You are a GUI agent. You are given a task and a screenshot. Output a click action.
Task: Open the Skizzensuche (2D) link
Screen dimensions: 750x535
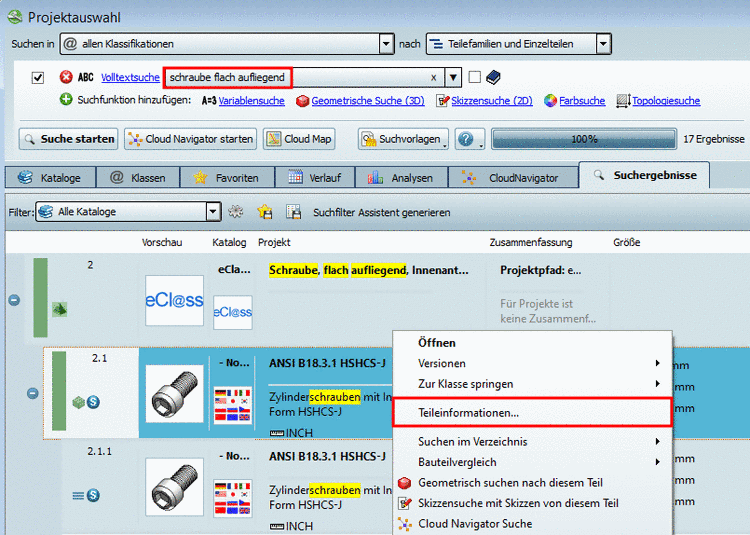(492, 101)
